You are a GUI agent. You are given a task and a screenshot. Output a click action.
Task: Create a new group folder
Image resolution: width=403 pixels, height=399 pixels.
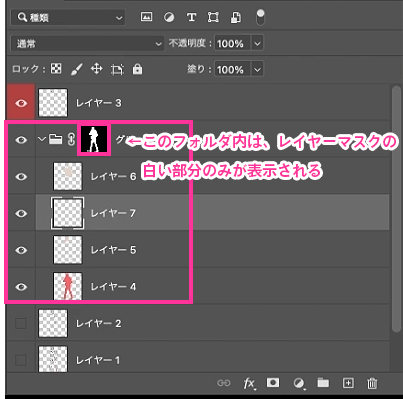pyautogui.click(x=323, y=383)
